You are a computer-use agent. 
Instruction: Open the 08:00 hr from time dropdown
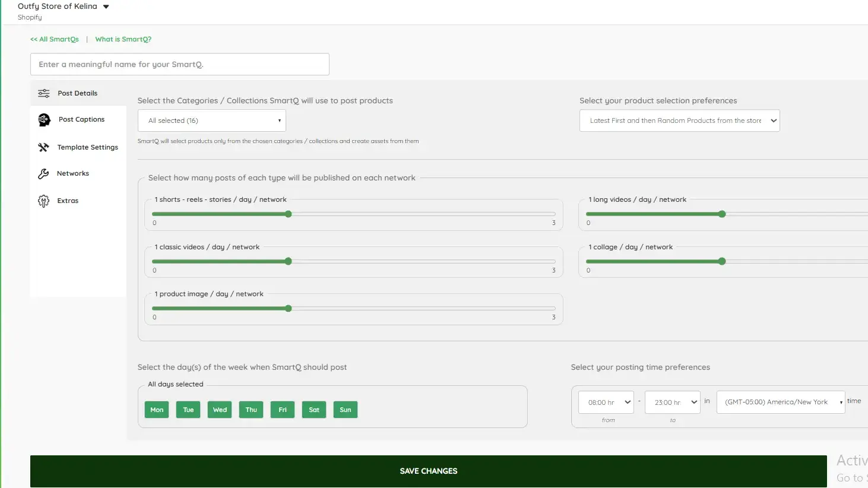click(x=606, y=402)
